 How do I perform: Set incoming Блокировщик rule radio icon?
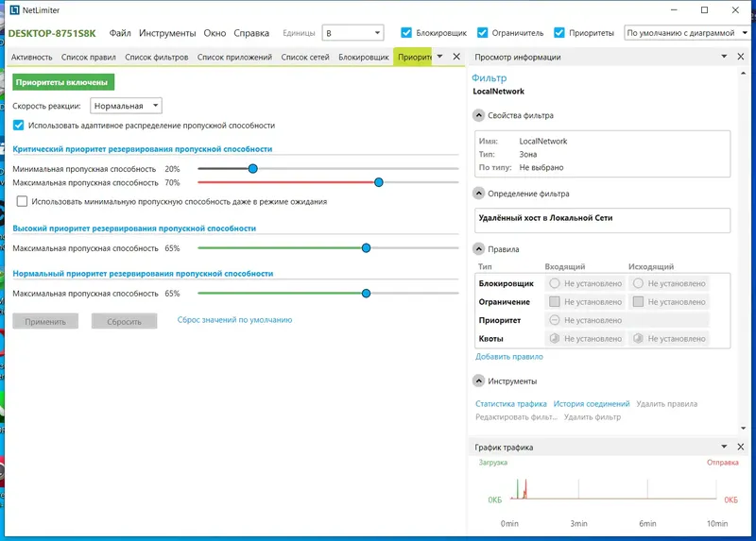click(555, 283)
